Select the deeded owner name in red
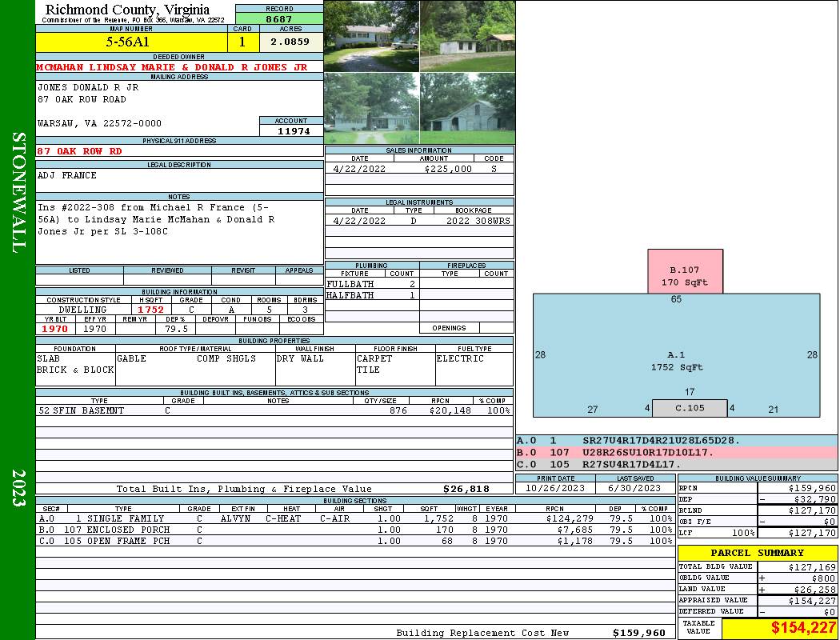The width and height of the screenshot is (840, 640). pyautogui.click(x=171, y=67)
